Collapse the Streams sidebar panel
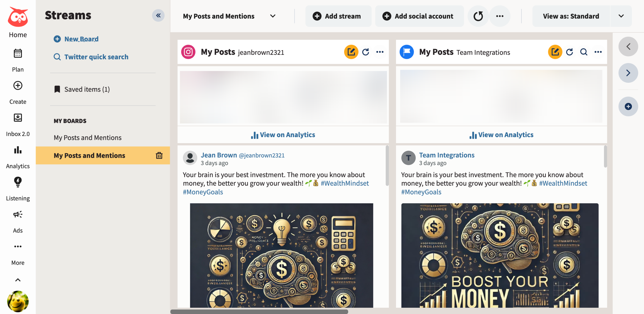Image resolution: width=644 pixels, height=314 pixels. [158, 16]
